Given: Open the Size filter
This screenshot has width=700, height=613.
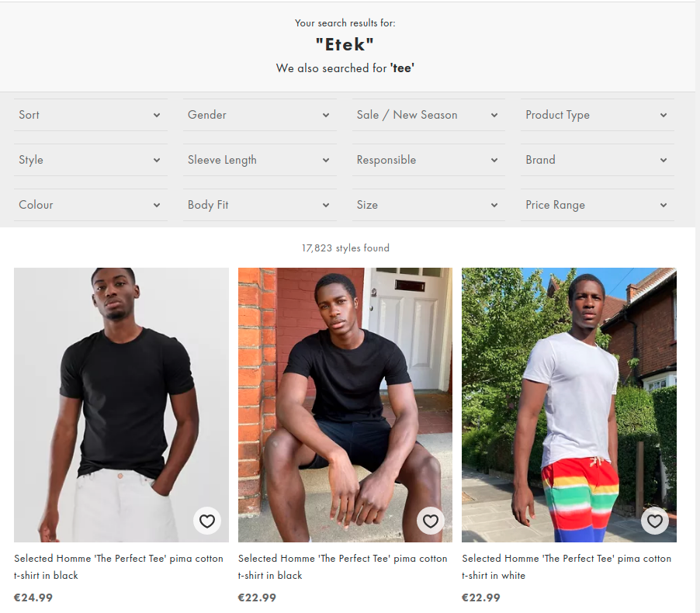Looking at the screenshot, I should tap(428, 205).
